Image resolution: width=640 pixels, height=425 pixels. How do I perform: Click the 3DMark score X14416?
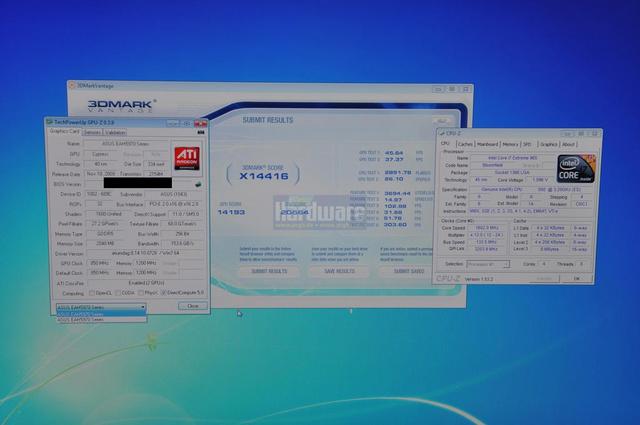[x=264, y=176]
